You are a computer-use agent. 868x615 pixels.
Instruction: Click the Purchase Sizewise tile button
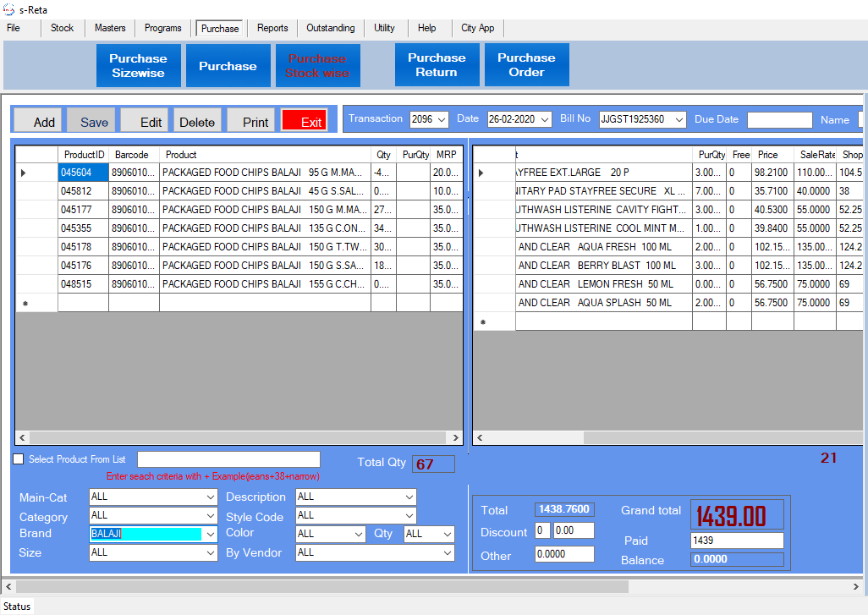pos(139,65)
